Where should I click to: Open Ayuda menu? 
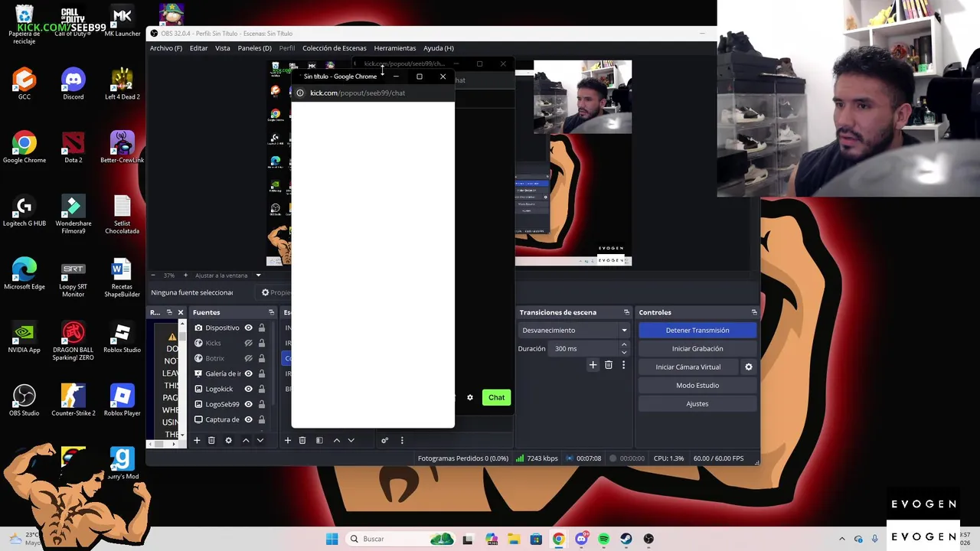pos(439,48)
